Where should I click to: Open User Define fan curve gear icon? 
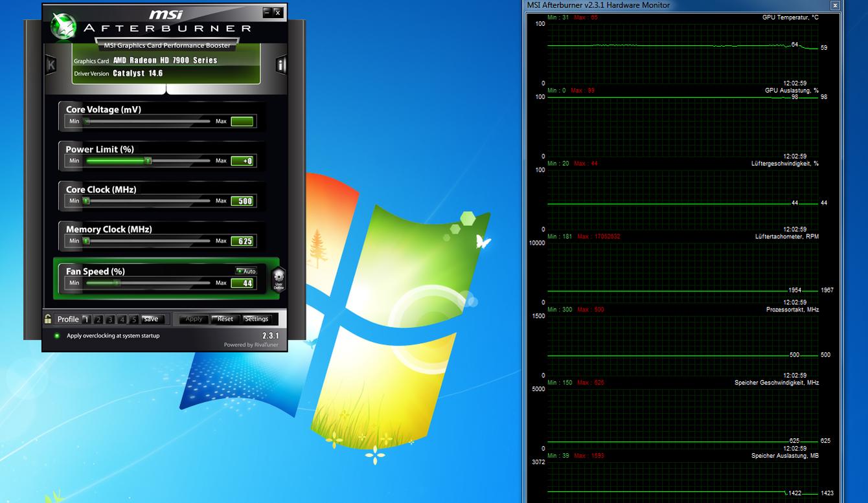(x=279, y=279)
